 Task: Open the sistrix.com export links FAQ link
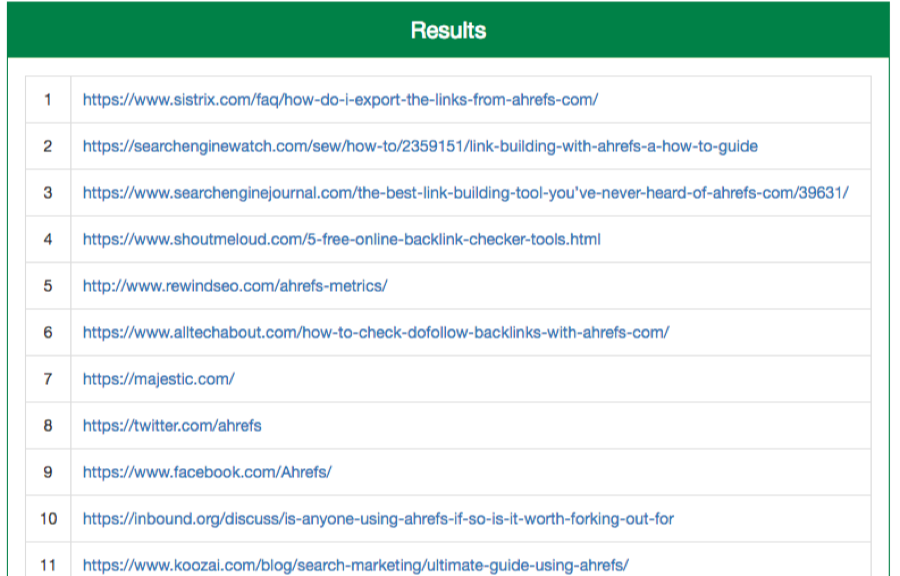340,100
